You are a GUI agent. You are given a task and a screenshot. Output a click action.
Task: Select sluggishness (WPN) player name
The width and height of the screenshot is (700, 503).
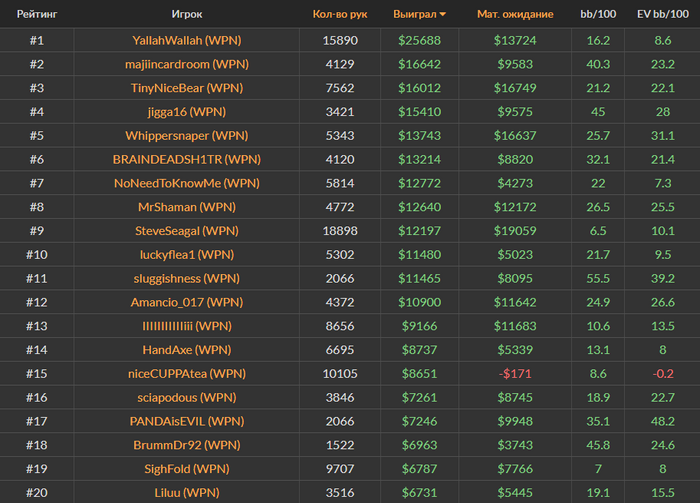[187, 279]
